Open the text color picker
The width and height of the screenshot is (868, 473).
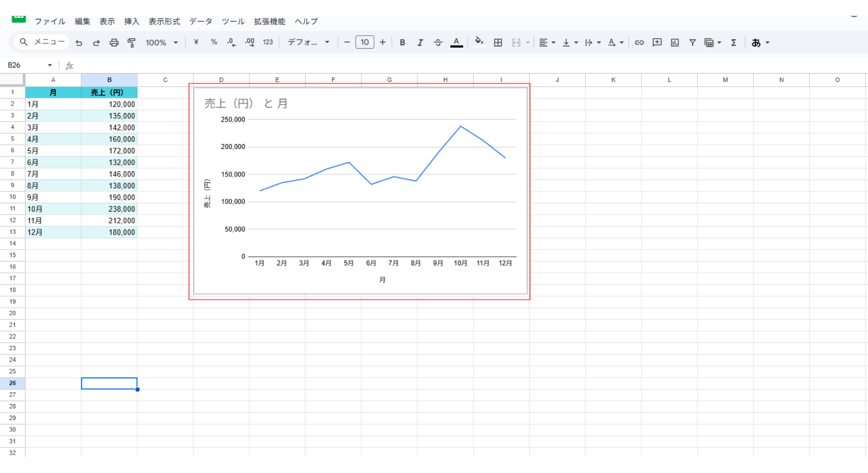pos(456,42)
